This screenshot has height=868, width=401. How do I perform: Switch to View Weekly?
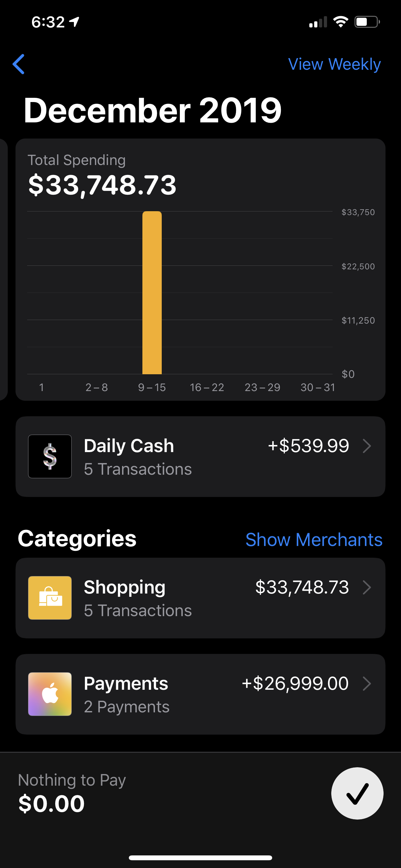click(x=334, y=64)
